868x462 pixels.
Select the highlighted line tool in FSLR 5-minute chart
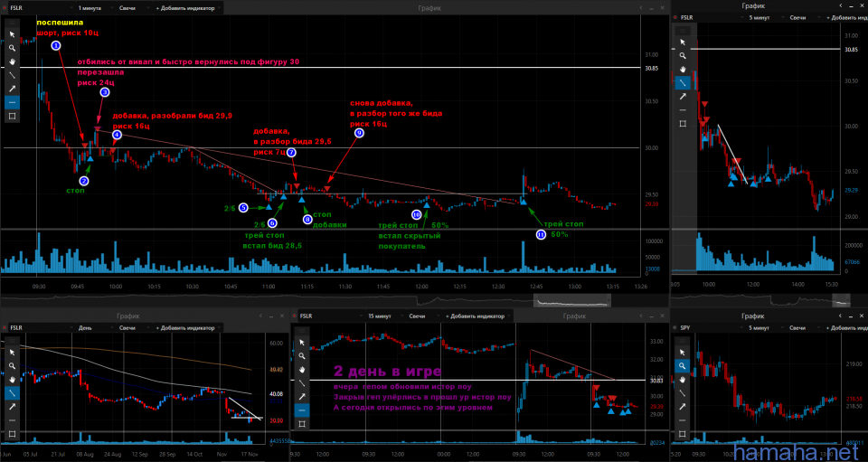(x=683, y=83)
